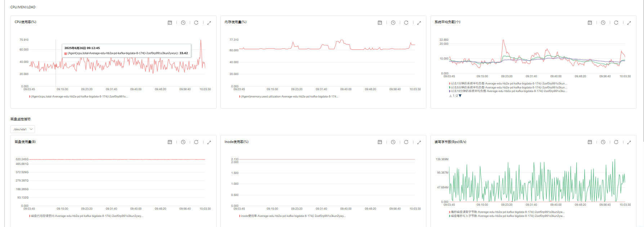Click the 22.850 peak value on load axis
Image resolution: width=644 pixels, height=227 pixels.
(x=444, y=40)
